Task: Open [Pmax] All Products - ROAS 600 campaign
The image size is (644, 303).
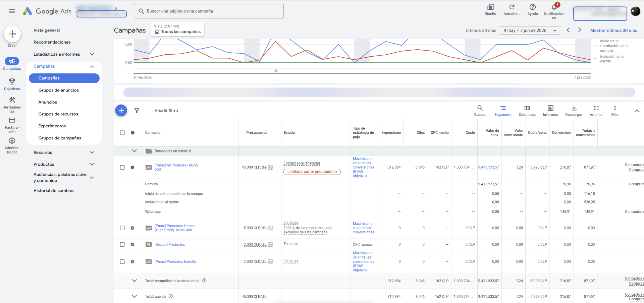Action: coord(176,167)
